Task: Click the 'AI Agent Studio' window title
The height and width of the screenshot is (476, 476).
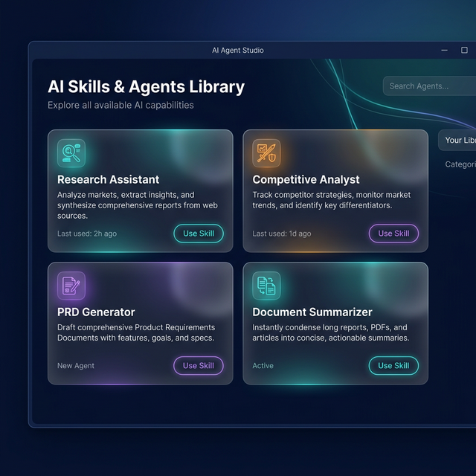Action: (x=238, y=51)
